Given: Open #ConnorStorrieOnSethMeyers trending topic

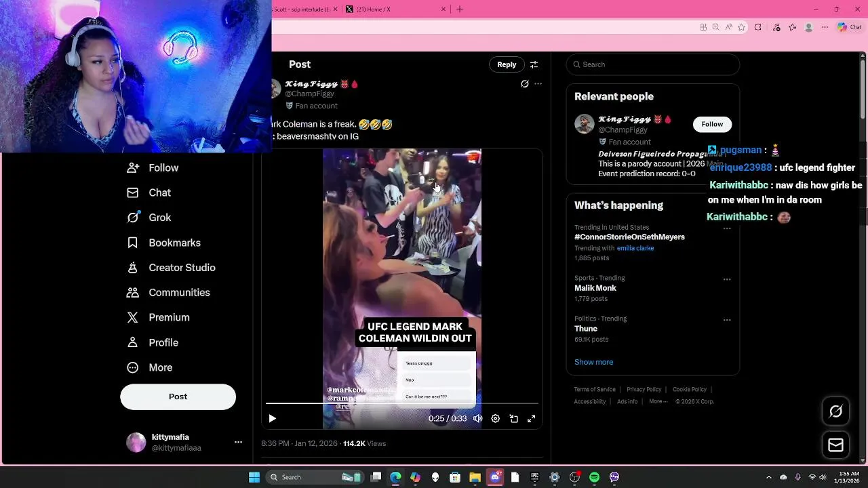Looking at the screenshot, I should click(629, 237).
